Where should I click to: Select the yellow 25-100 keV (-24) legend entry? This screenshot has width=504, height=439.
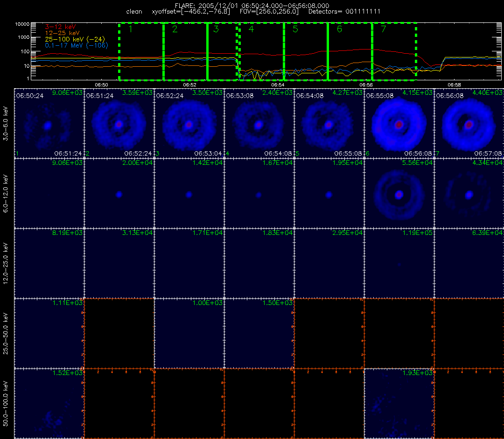[x=75, y=39]
